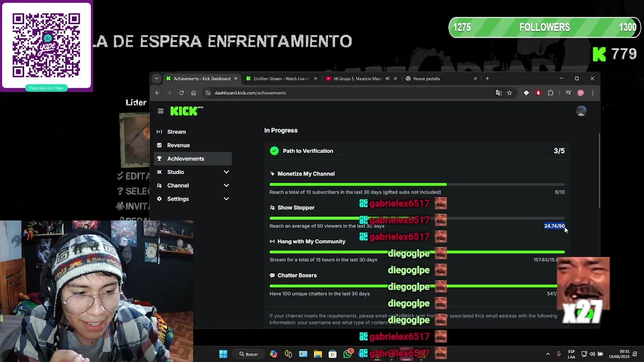Click the taskbar volume icon

tap(592, 354)
